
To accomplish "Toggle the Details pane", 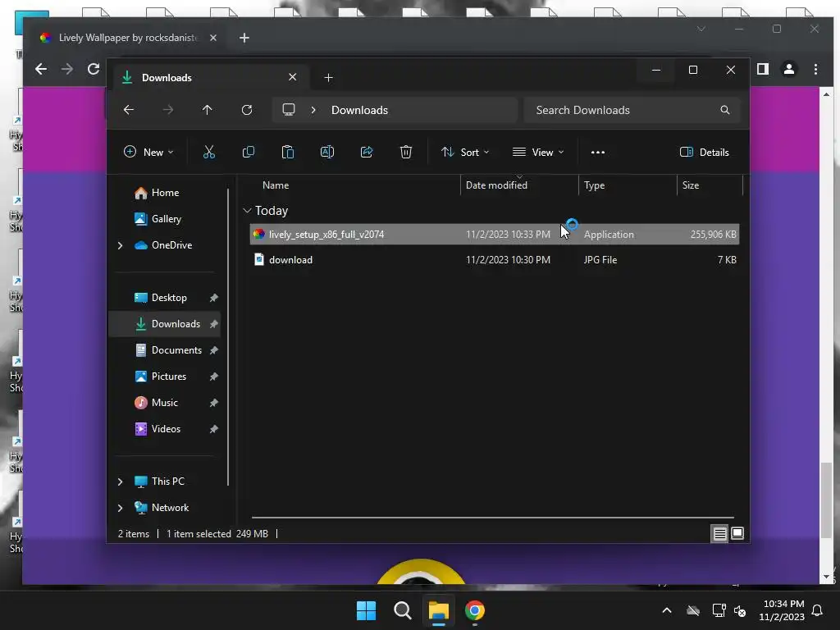I will tap(705, 152).
